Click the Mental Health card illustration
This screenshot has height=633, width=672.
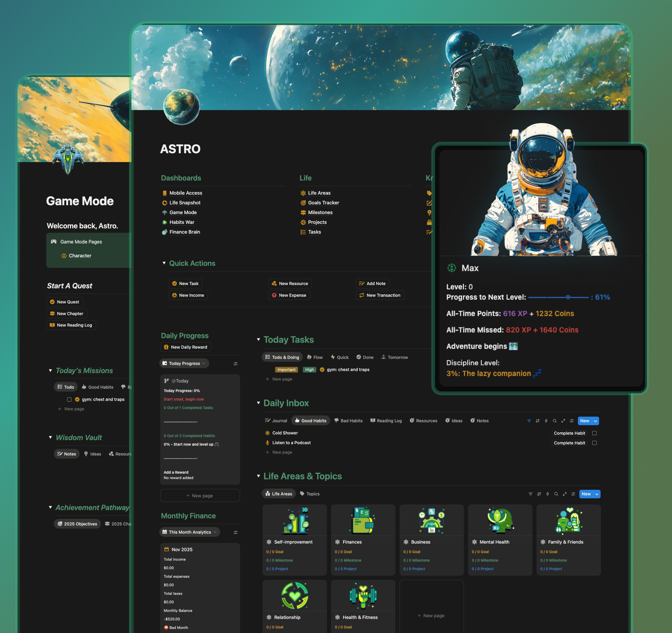pos(500,520)
